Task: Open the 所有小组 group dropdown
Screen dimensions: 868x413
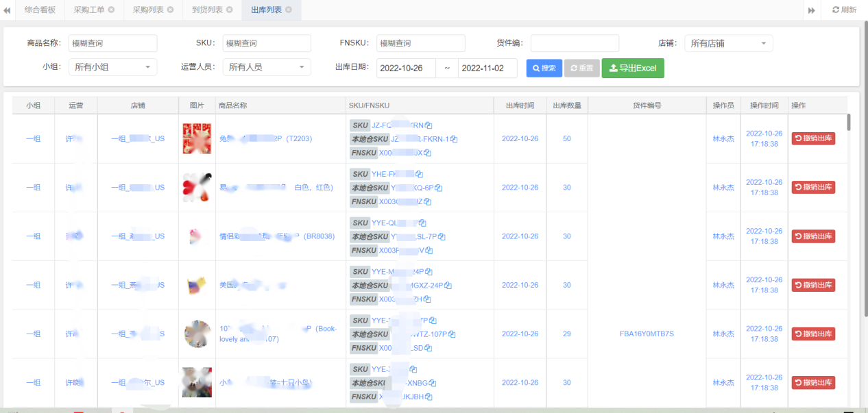Action: point(112,68)
